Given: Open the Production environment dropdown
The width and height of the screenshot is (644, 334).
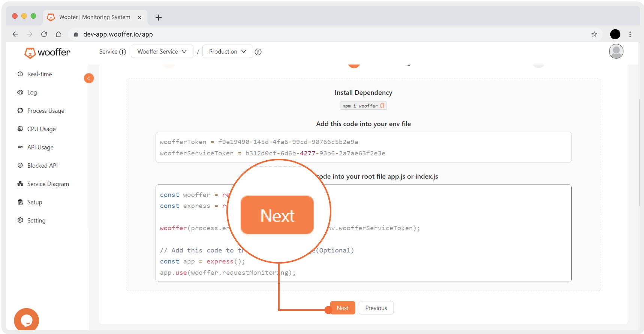Looking at the screenshot, I should click(x=228, y=51).
